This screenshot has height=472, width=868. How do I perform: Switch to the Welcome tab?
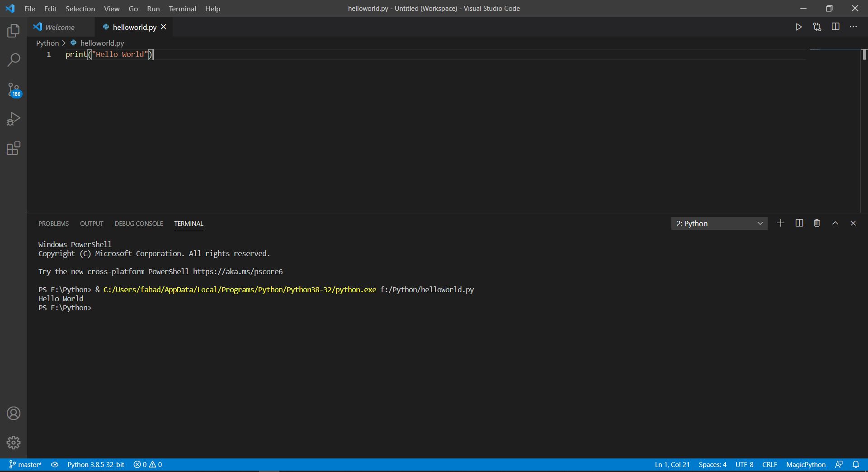[x=61, y=27]
